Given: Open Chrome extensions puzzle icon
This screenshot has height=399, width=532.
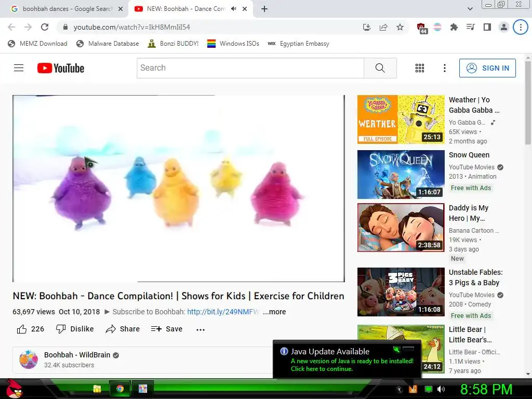Looking at the screenshot, I should point(454,27).
